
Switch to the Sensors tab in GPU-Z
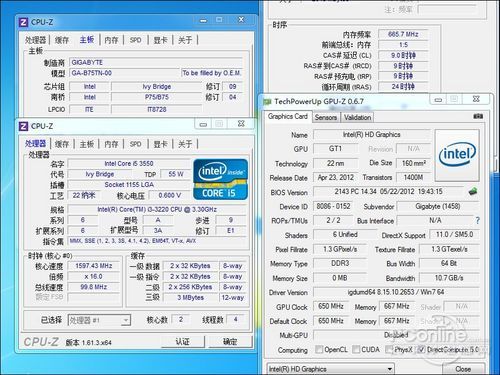326,117
